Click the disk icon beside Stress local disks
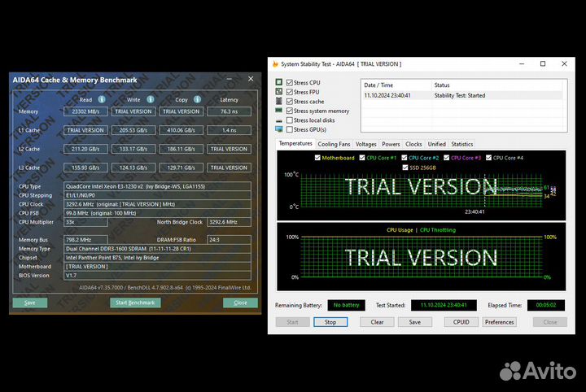 (x=279, y=120)
